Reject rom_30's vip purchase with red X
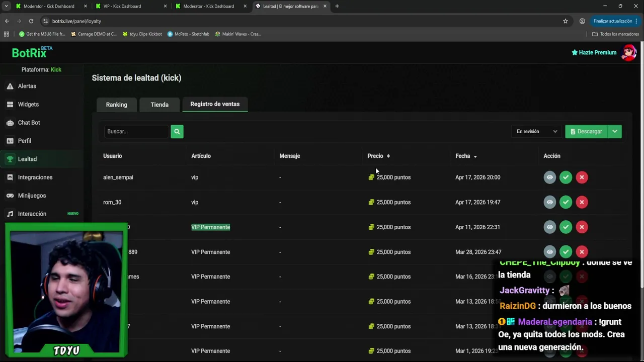 [x=582, y=202]
